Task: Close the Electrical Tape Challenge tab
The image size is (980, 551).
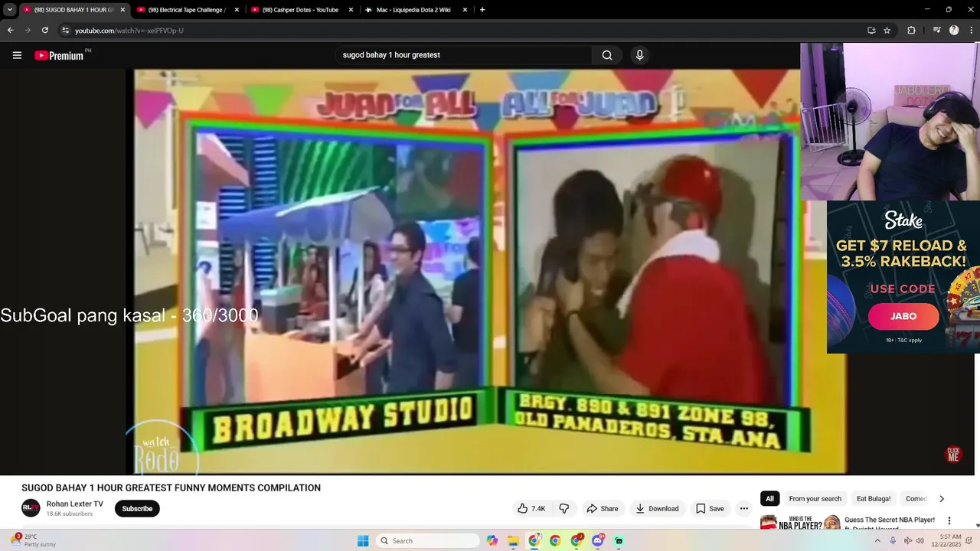Action: 237,10
